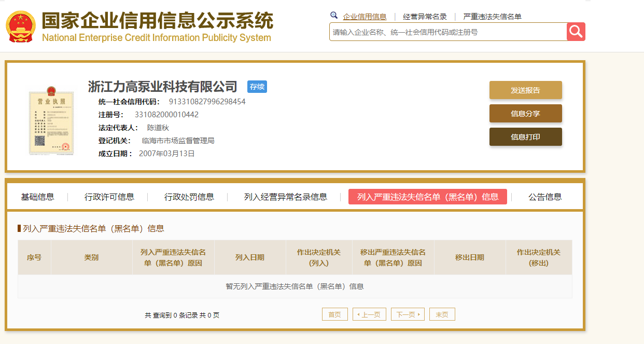This screenshot has width=644, height=344.
Task: Click the 信息打印 button
Action: click(526, 137)
